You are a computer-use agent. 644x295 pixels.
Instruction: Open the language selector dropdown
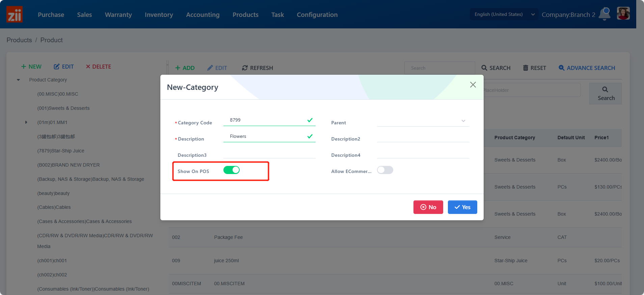coord(503,15)
